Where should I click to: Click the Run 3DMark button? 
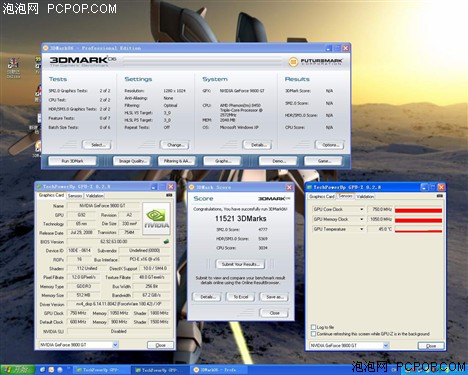pyautogui.click(x=72, y=161)
